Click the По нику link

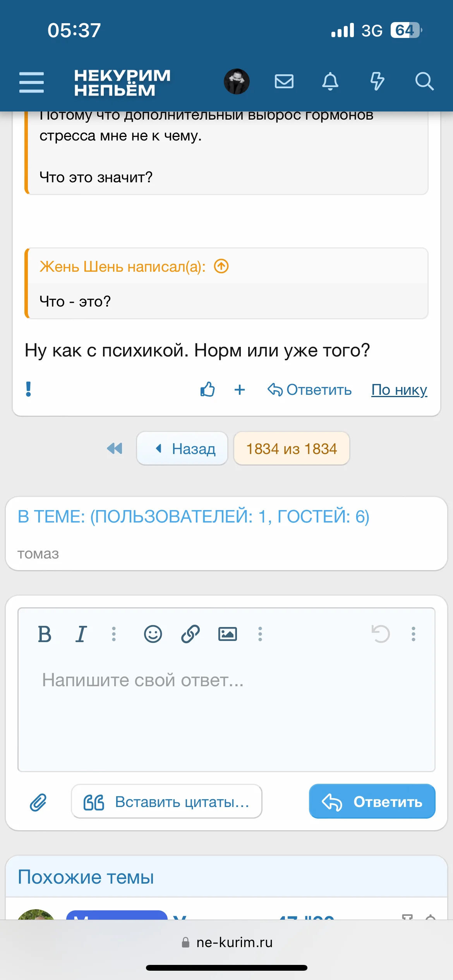399,390
